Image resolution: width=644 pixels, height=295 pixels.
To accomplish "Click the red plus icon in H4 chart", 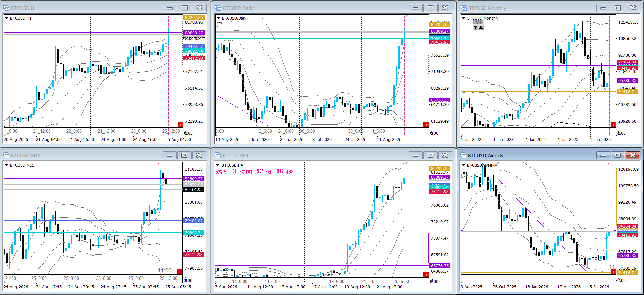I will click(x=426, y=275).
